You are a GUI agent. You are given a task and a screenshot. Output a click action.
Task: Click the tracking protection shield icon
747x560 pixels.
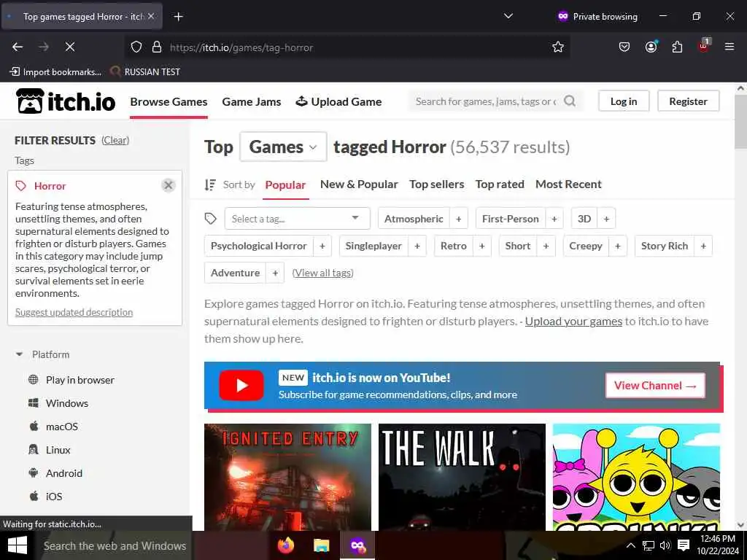tap(136, 47)
